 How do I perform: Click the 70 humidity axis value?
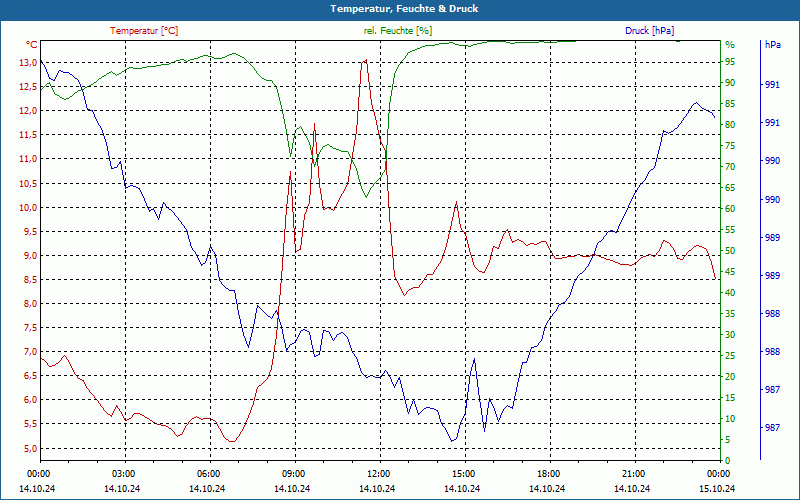click(730, 166)
